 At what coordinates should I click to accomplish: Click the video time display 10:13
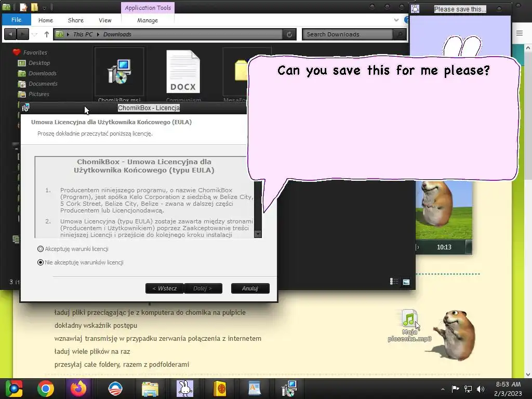point(444,247)
